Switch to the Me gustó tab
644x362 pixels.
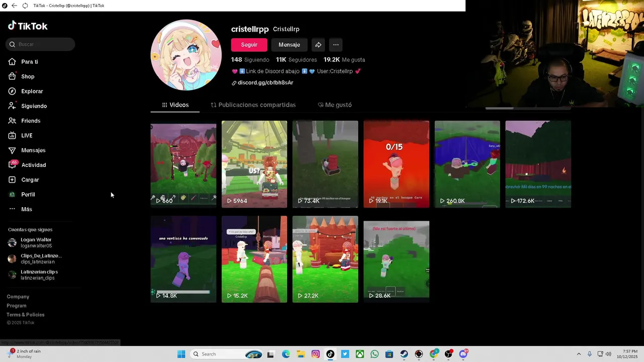pos(335,105)
